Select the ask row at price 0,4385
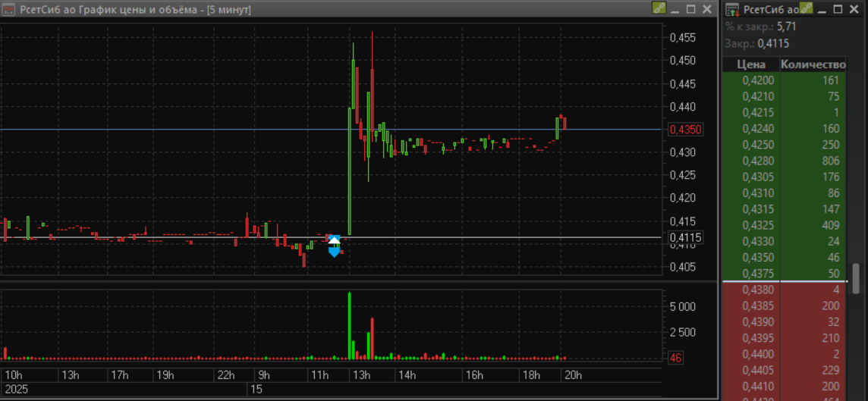The width and height of the screenshot is (868, 401). pyautogui.click(x=785, y=305)
